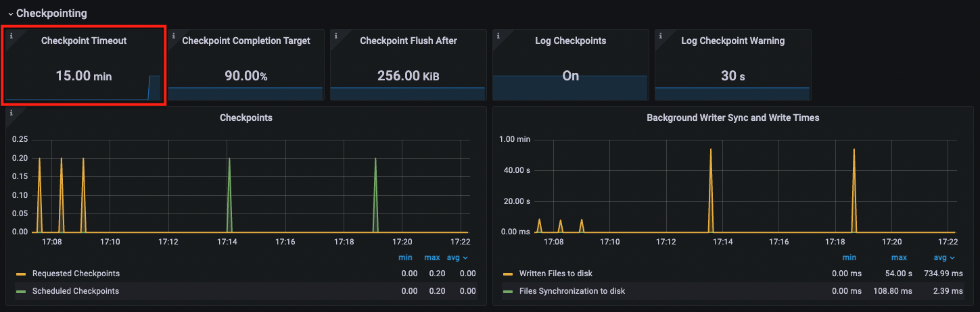Click the Log Checkpoints 'On' value
The width and height of the screenshot is (980, 312).
tap(570, 76)
